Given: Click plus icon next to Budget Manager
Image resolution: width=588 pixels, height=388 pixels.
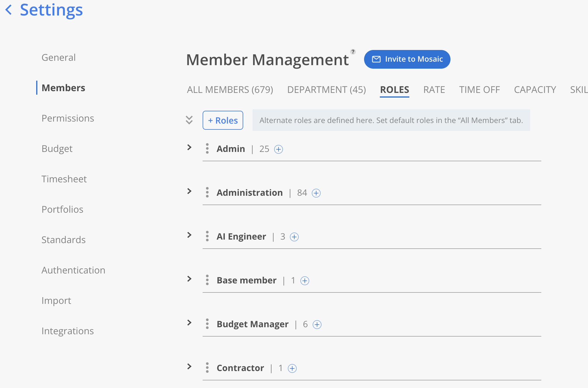Looking at the screenshot, I should tap(317, 325).
